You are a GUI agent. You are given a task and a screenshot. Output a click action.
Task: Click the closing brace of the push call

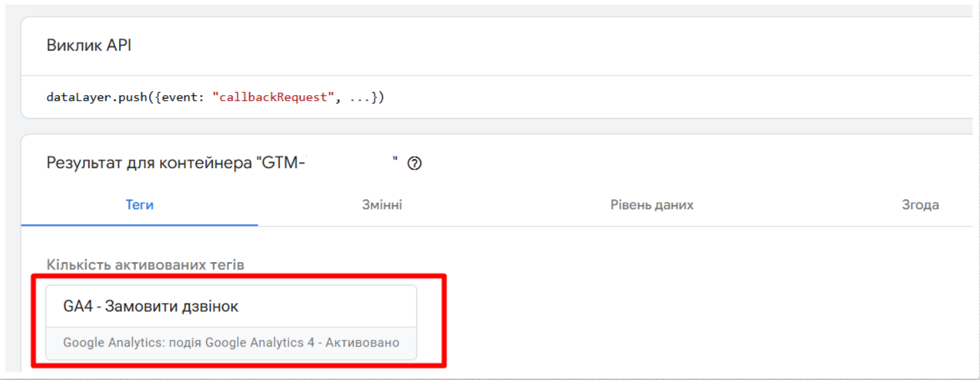pyautogui.click(x=375, y=97)
